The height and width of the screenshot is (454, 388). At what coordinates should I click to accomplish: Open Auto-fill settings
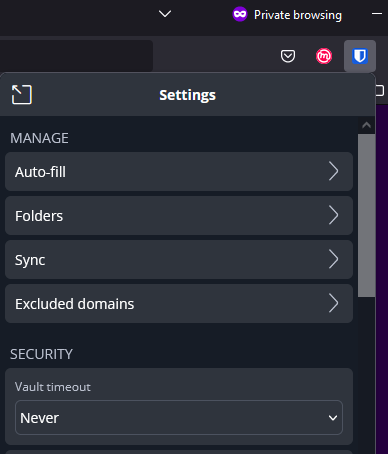[x=179, y=172]
